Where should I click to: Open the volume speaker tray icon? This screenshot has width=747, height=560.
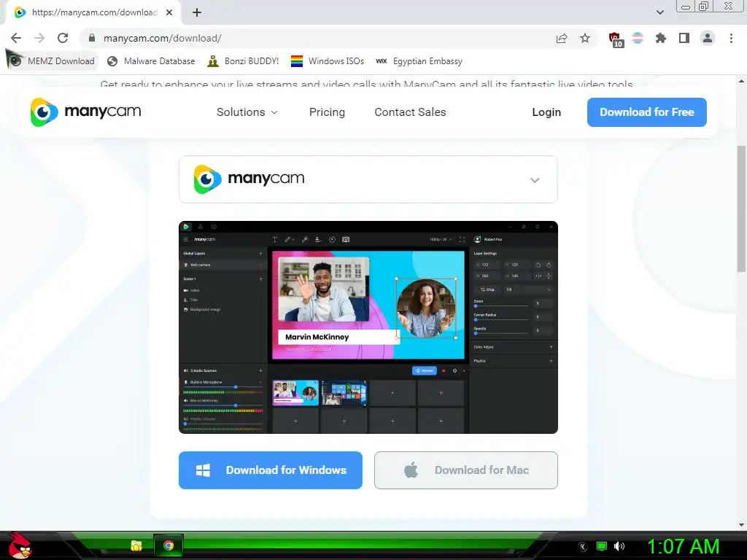[619, 546]
